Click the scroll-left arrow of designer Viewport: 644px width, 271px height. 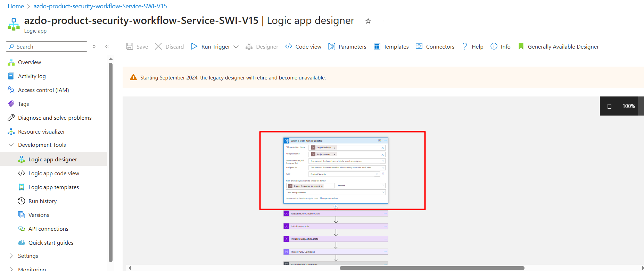130,268
